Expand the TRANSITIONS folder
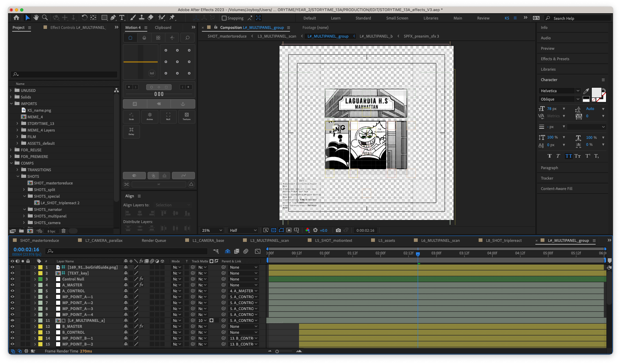 tap(17, 170)
